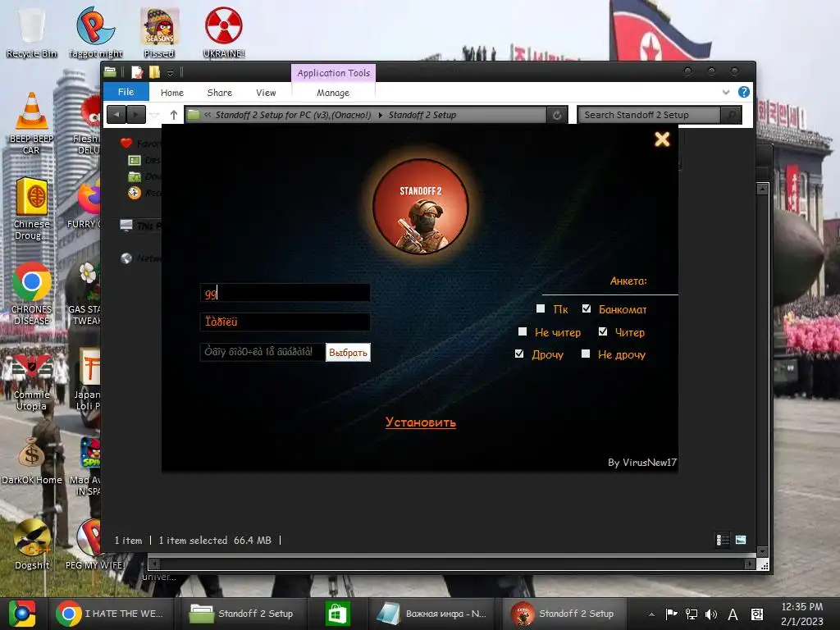Open the Chinese Droug desktop icon

[31, 209]
